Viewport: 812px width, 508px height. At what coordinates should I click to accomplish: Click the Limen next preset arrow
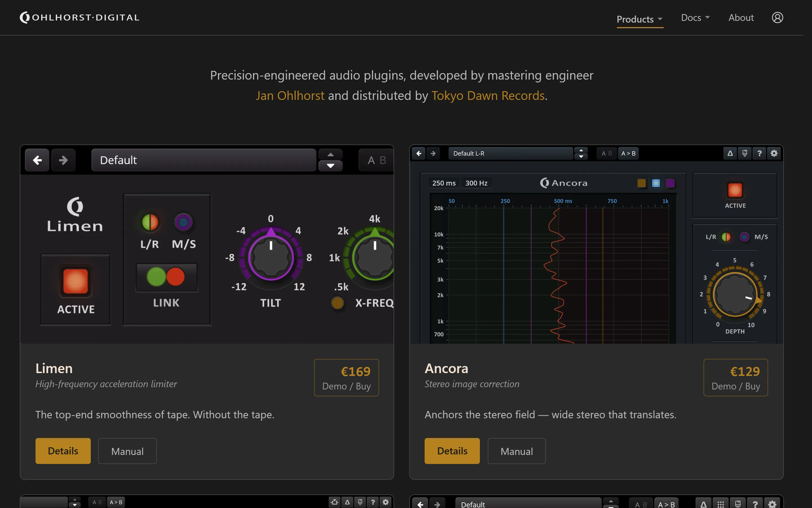coord(63,160)
